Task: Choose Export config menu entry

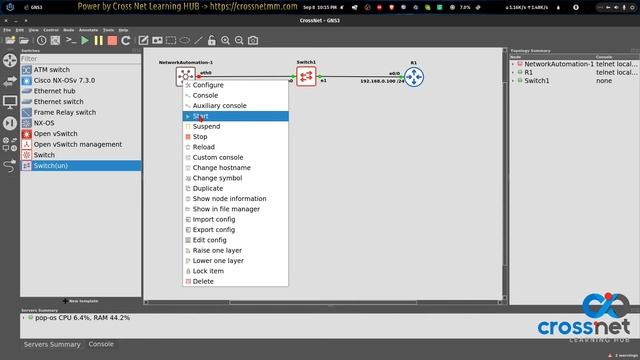Action: (x=236, y=230)
